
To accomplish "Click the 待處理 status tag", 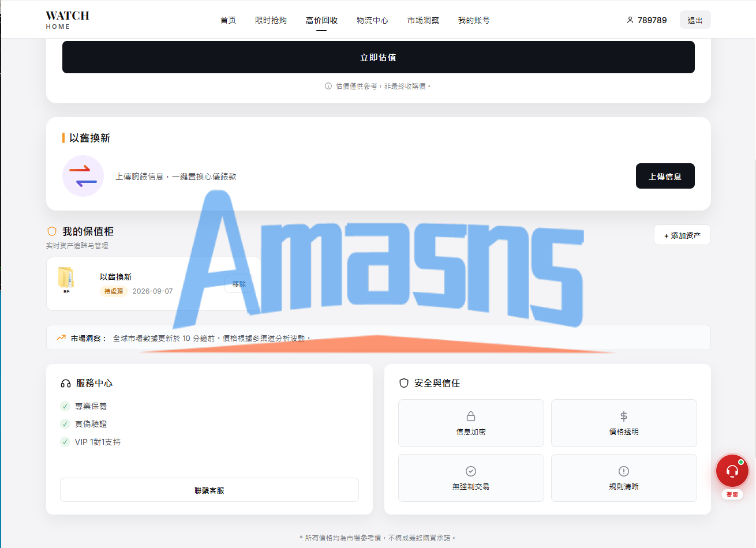I will (x=114, y=291).
